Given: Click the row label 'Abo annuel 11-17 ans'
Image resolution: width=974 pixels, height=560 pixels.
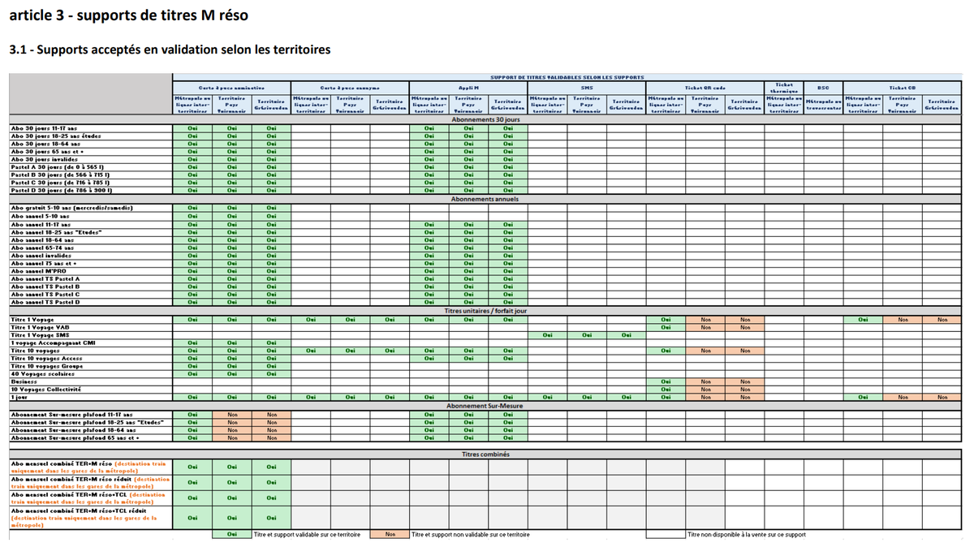Looking at the screenshot, I should pos(41,223).
